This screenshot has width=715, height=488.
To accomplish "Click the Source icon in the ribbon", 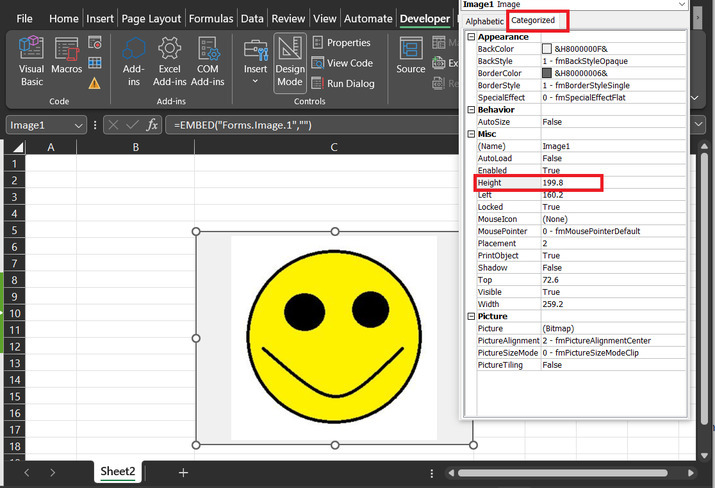I will pos(410,56).
